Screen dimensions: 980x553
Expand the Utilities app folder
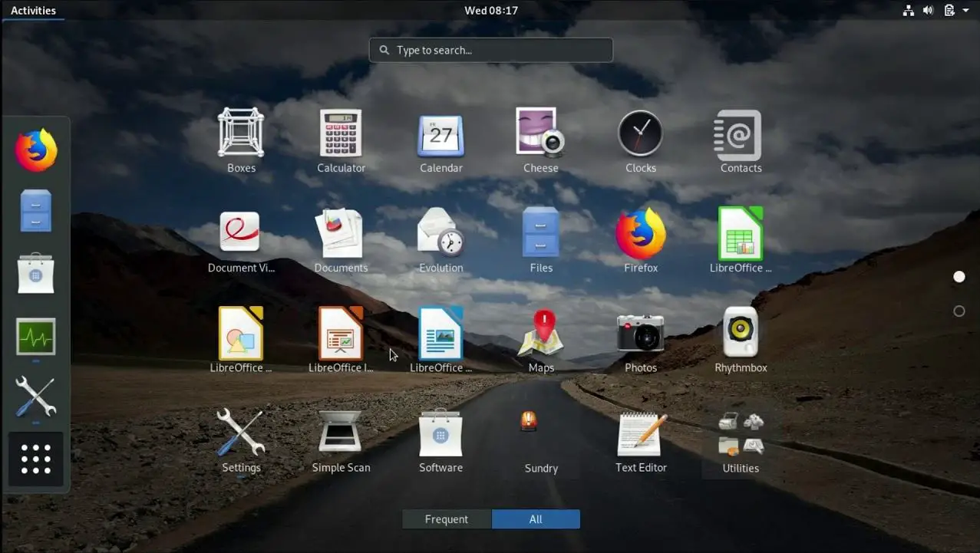click(x=741, y=443)
